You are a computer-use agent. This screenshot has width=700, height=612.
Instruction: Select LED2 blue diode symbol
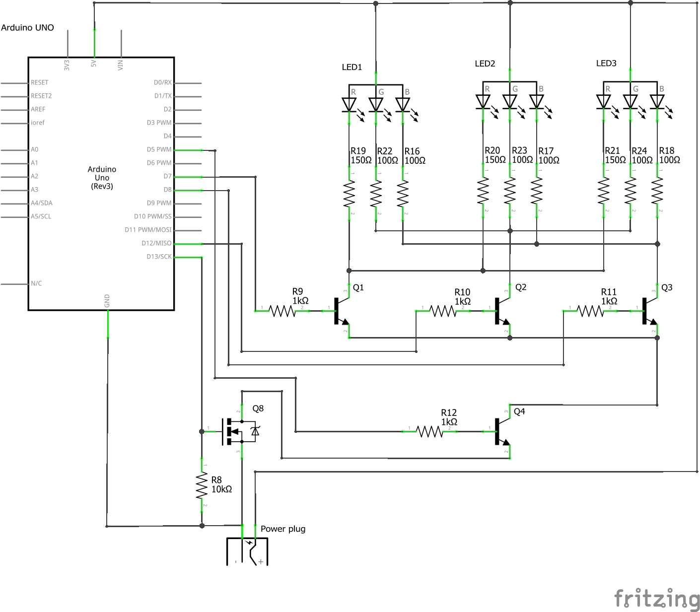click(x=537, y=102)
